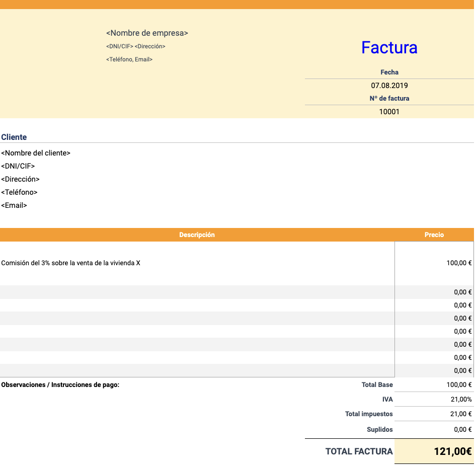This screenshot has width=476, height=467.
Task: Click the invoice number 10001
Action: [x=389, y=111]
